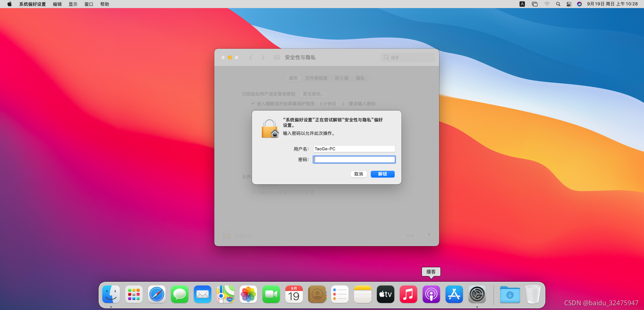Focus the password (密码) input field
The height and width of the screenshot is (310, 644).
click(x=354, y=159)
